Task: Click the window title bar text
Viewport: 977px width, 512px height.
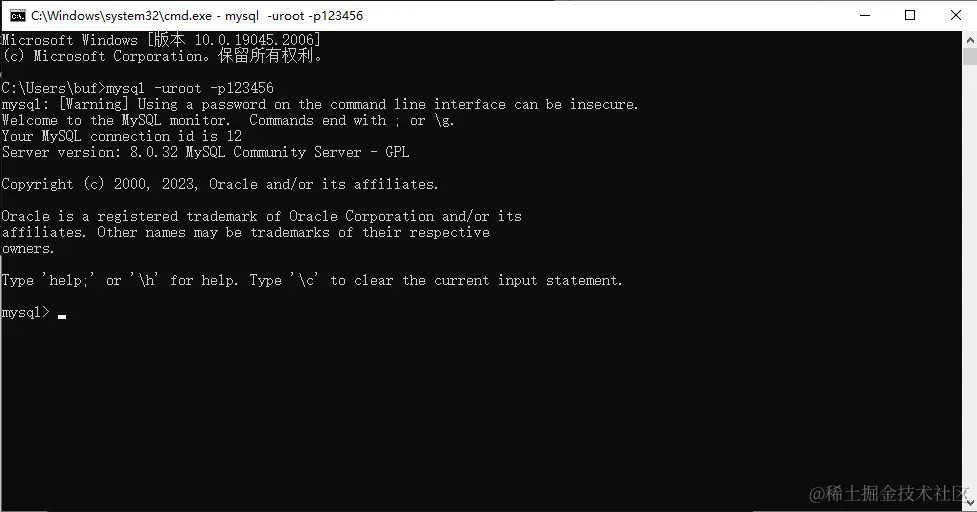Action: coord(197,16)
